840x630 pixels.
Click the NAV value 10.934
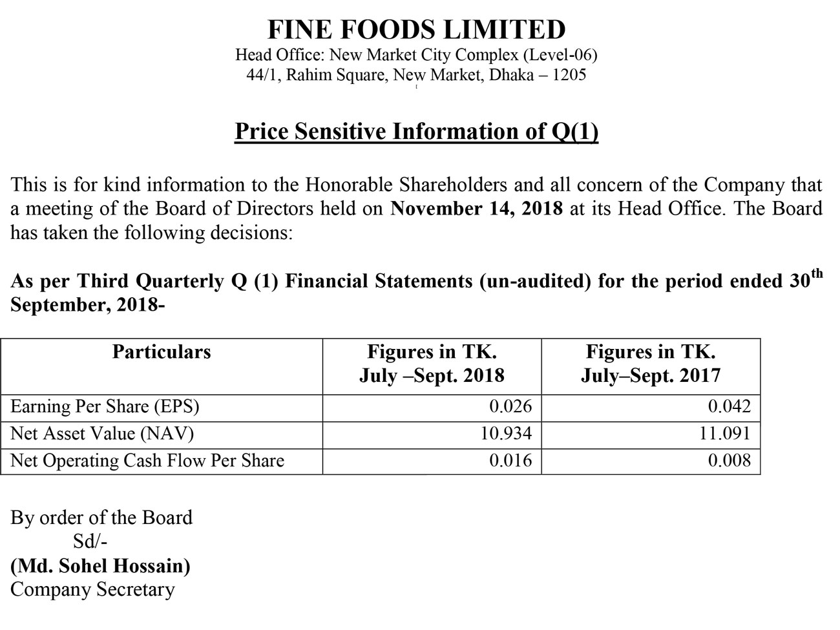[x=506, y=434]
